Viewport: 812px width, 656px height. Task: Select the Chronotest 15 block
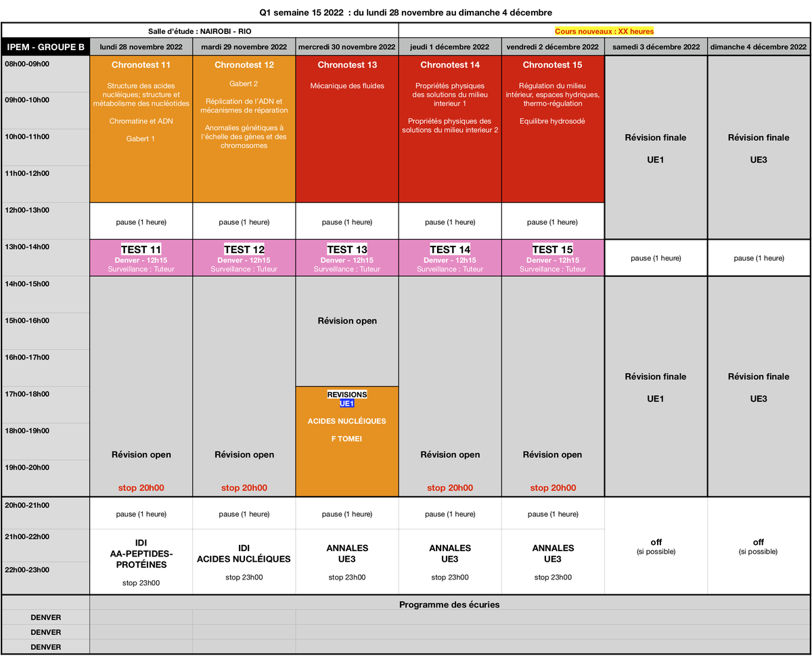(x=553, y=129)
